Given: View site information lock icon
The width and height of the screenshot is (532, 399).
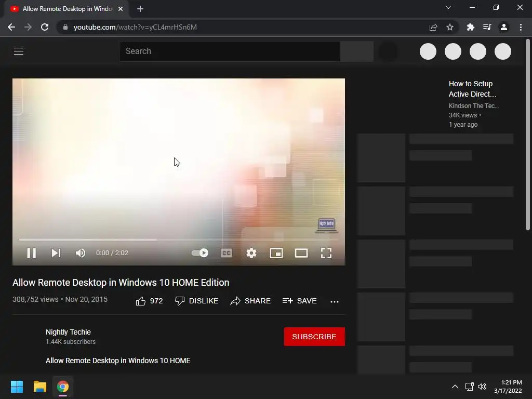Looking at the screenshot, I should (65, 27).
